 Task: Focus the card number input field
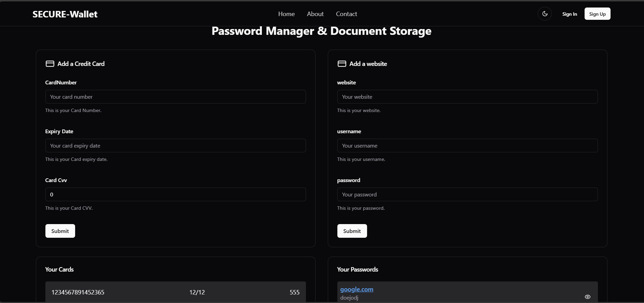(x=175, y=97)
